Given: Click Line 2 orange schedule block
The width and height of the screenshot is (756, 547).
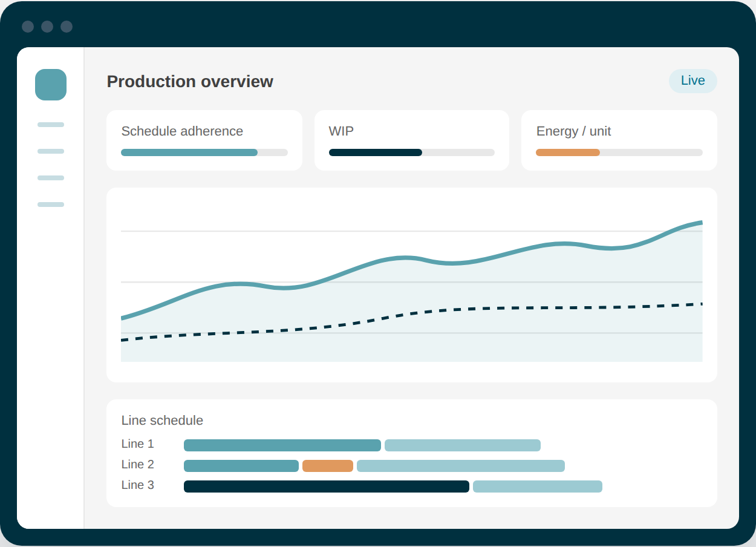Looking at the screenshot, I should point(328,466).
